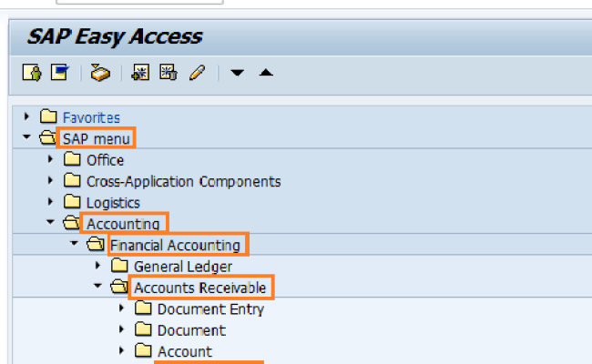Expand the Cross-Application Components arrow
This screenshot has width=592, height=364.
click(x=50, y=180)
